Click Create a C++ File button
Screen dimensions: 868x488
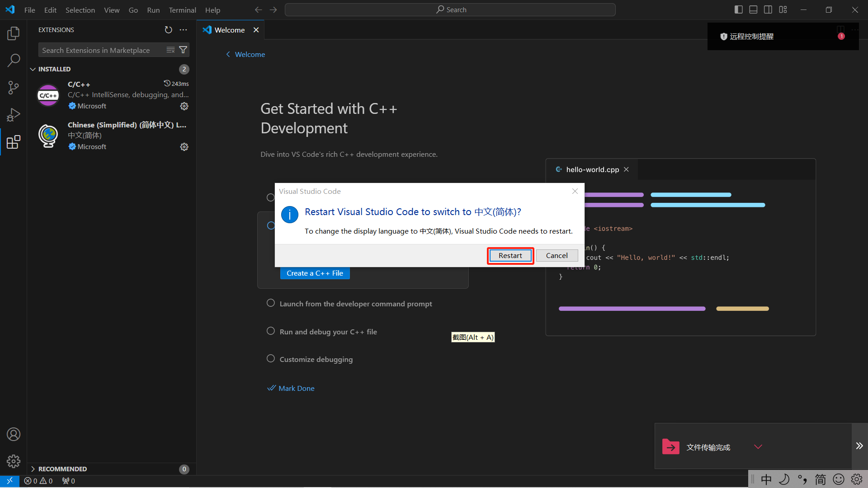[x=315, y=273]
